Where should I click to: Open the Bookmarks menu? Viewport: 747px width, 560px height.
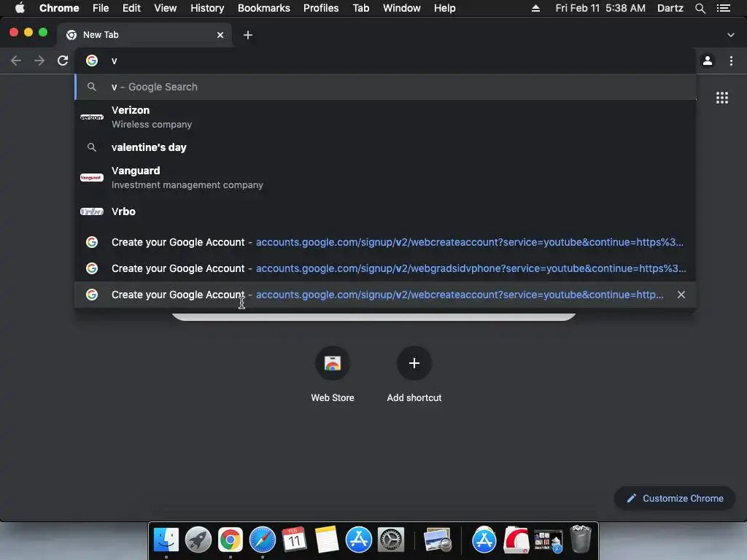263,8
